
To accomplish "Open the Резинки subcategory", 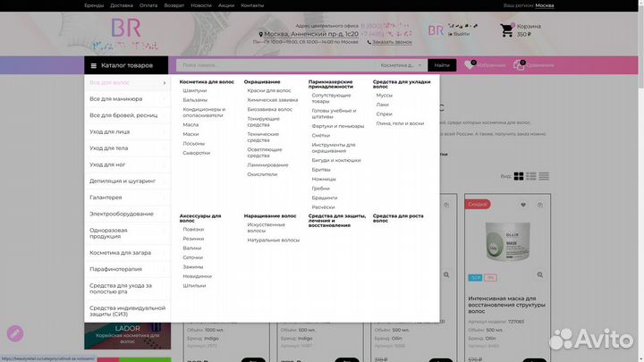I will tap(193, 239).
